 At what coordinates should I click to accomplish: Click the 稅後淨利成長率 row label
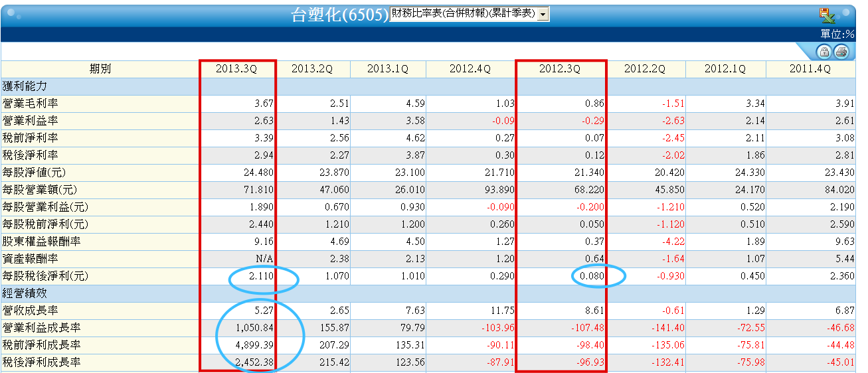[x=41, y=362]
